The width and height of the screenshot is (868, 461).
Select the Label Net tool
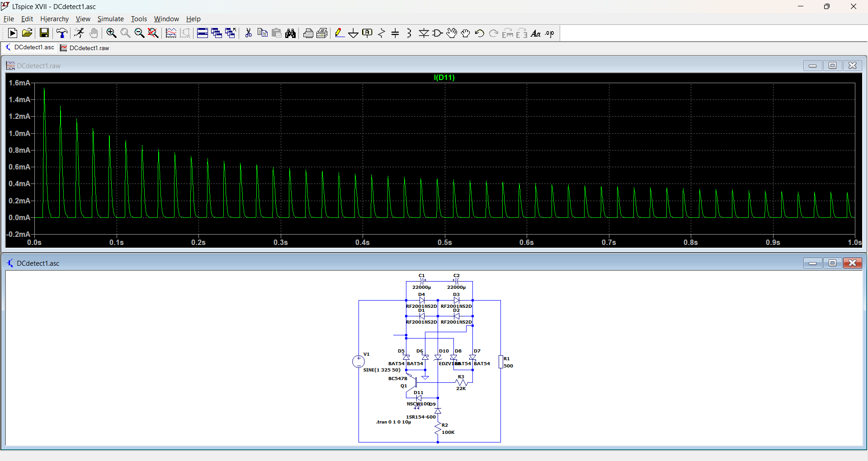[368, 33]
